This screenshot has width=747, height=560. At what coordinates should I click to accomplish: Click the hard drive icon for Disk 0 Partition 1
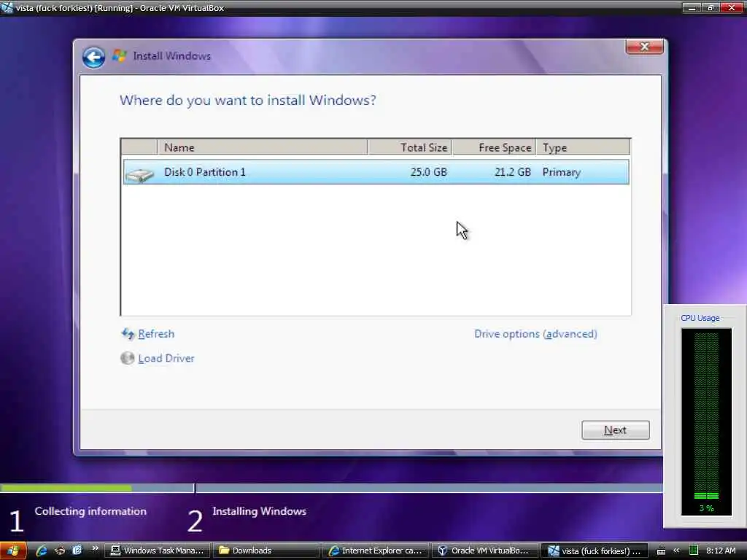tap(139, 174)
